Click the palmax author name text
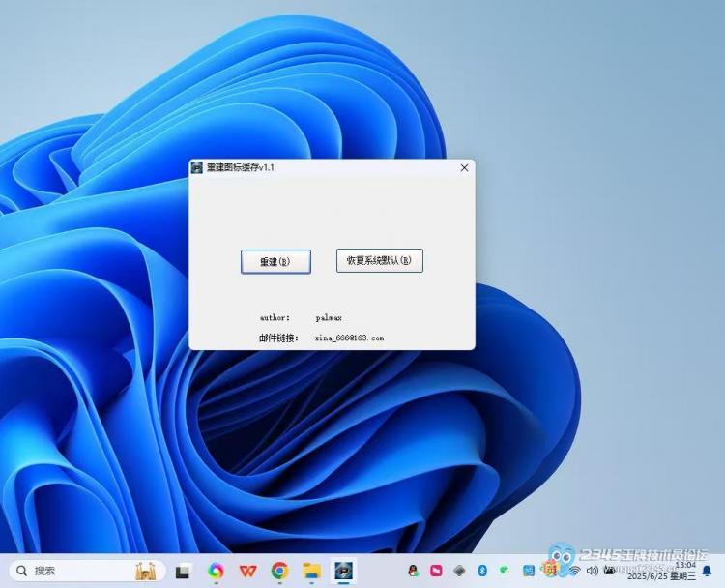Screen dimensions: 725x588 coord(329,318)
